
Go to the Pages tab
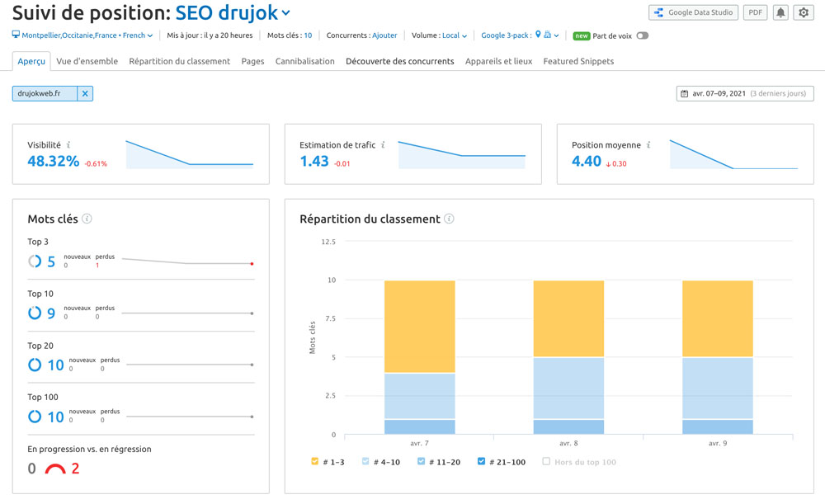pos(252,61)
